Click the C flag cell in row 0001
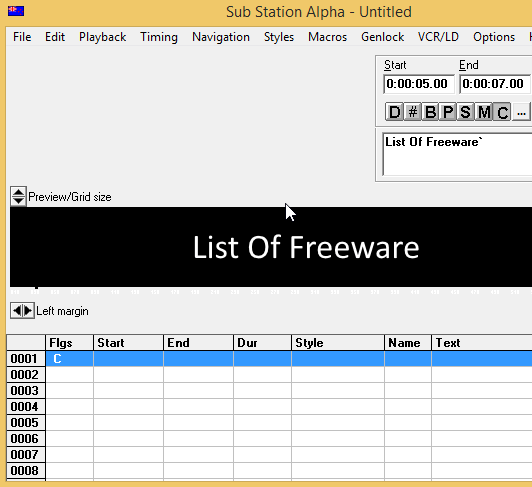 pyautogui.click(x=70, y=359)
